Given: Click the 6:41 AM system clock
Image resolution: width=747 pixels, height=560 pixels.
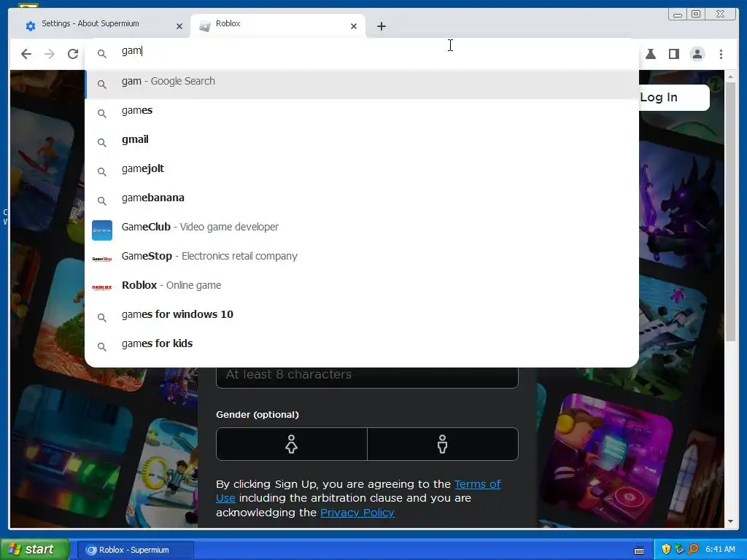Looking at the screenshot, I should (720, 549).
